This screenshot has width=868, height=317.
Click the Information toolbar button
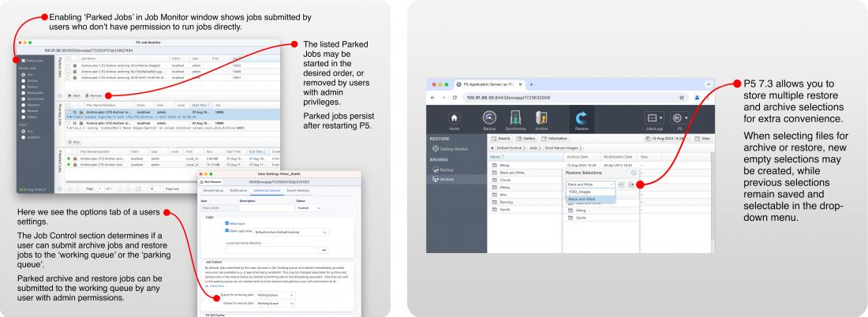click(554, 138)
